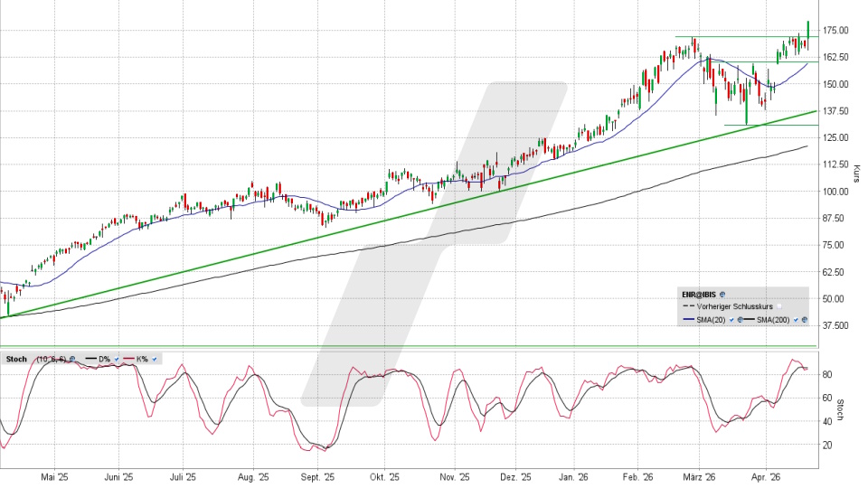Click the April '26 date label
Viewport: 868px width, 488px height.
click(x=767, y=476)
